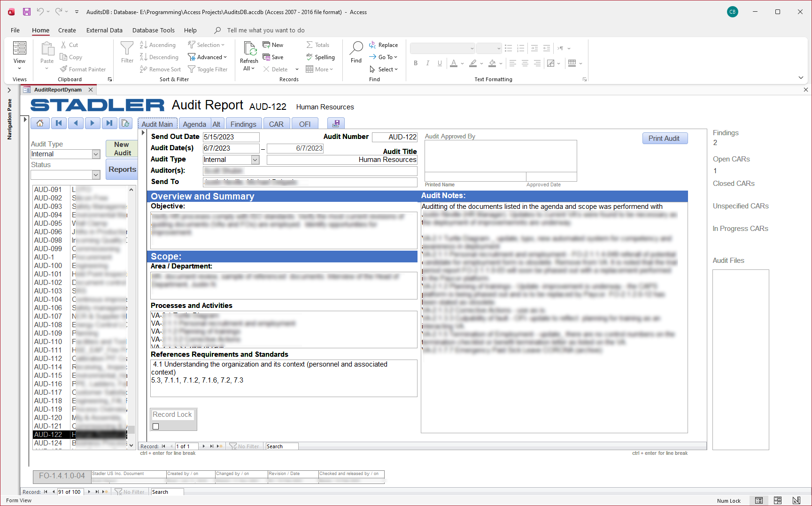The height and width of the screenshot is (506, 812).
Task: Click the Find magnifier icon in ribbon
Action: click(x=356, y=48)
